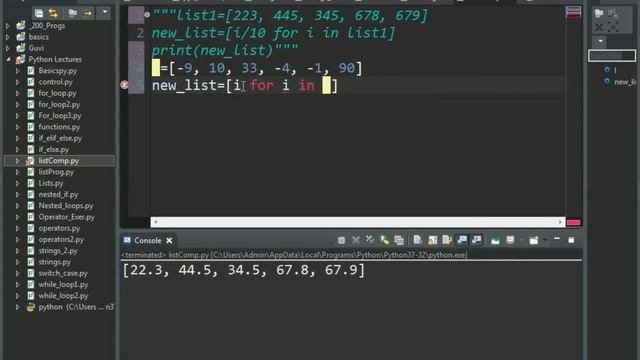The height and width of the screenshot is (360, 640).
Task: Maximize the Console panel
Action: point(571,240)
